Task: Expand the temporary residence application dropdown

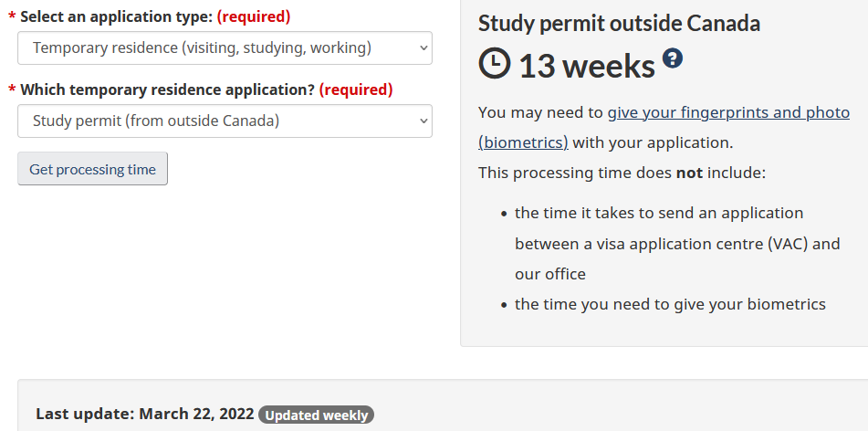Action: pos(225,121)
